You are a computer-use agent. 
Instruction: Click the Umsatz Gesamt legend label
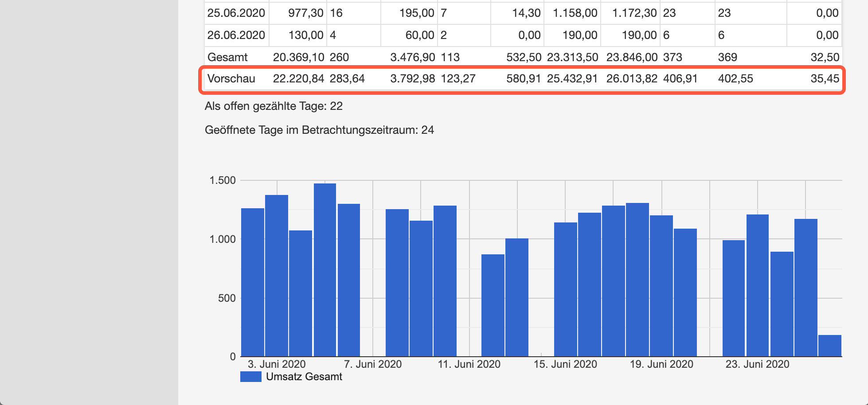(x=304, y=377)
